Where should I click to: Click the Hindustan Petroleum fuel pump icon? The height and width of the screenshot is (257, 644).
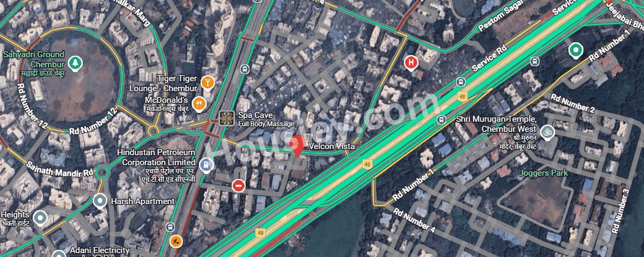click(x=206, y=165)
